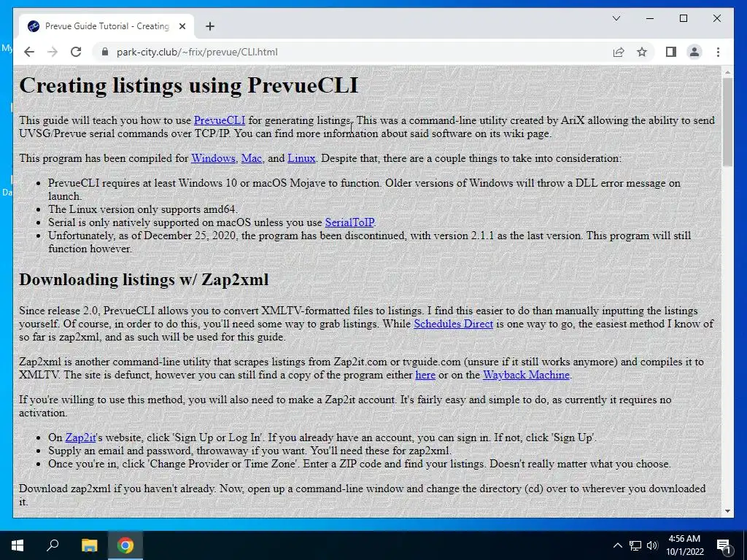This screenshot has width=747, height=560.
Task: Open a new browser tab
Action: [x=210, y=26]
